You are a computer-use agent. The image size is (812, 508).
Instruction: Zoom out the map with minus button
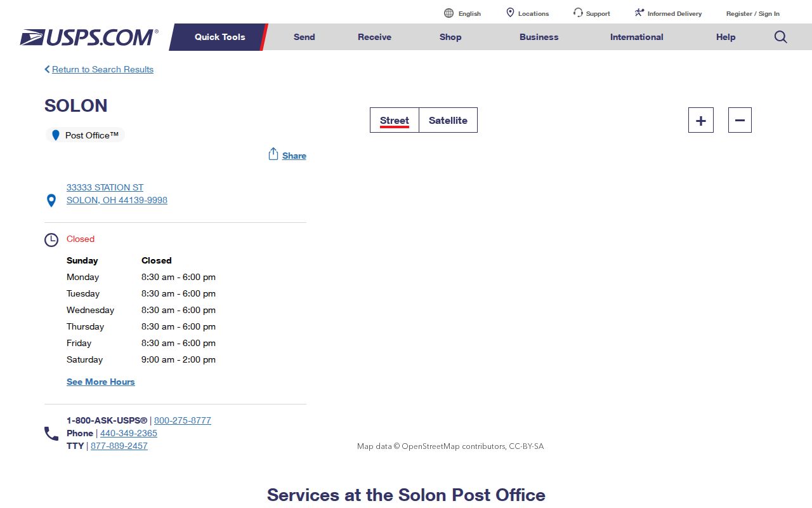point(740,120)
